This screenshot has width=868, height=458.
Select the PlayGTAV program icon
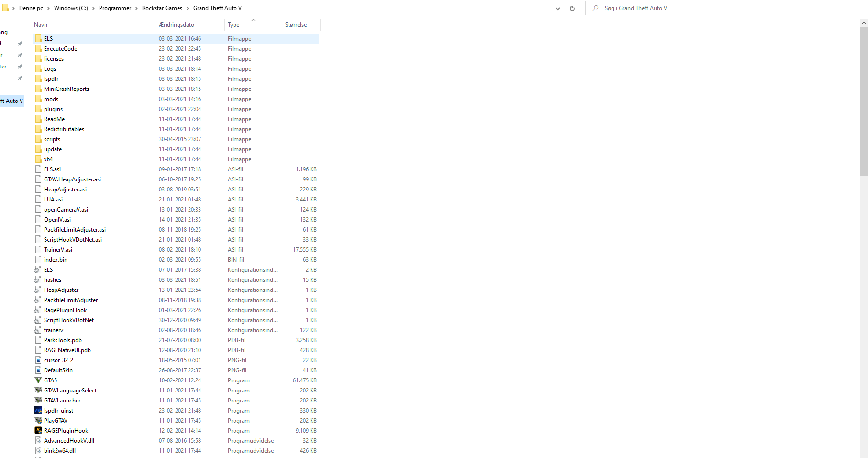coord(38,420)
